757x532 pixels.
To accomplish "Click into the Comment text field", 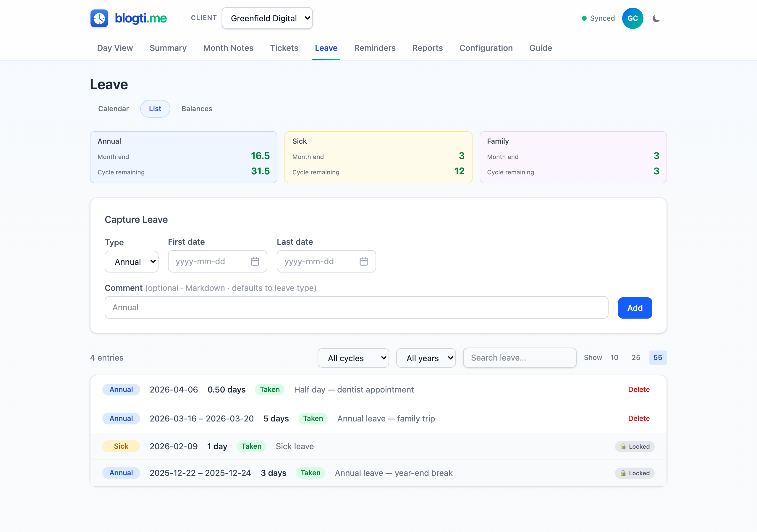I will point(356,308).
